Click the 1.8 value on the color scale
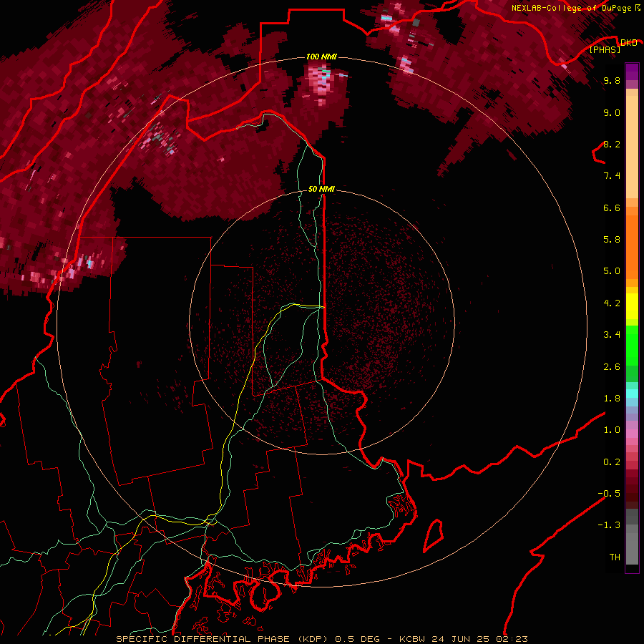The height and width of the screenshot is (644, 644). [612, 399]
